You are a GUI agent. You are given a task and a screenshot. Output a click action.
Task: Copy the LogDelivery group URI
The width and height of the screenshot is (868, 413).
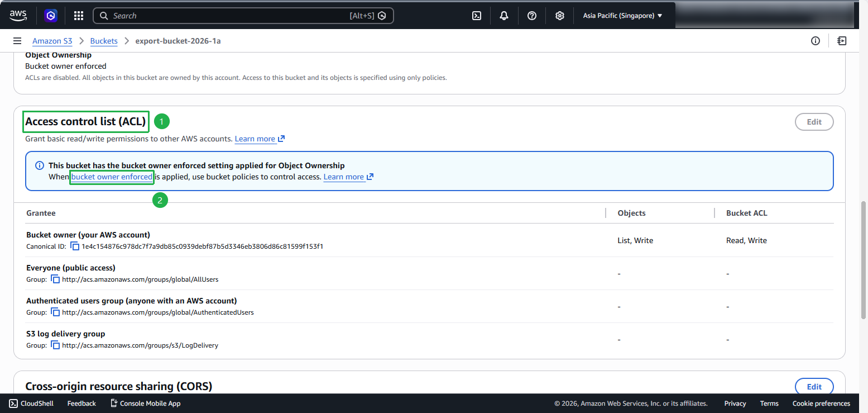55,345
